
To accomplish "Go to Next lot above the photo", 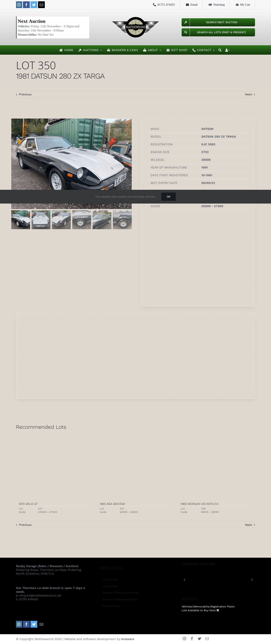I will [x=250, y=94].
